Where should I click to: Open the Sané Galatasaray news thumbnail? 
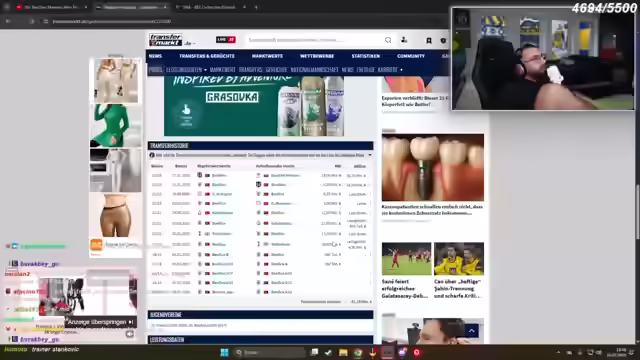[407, 259]
